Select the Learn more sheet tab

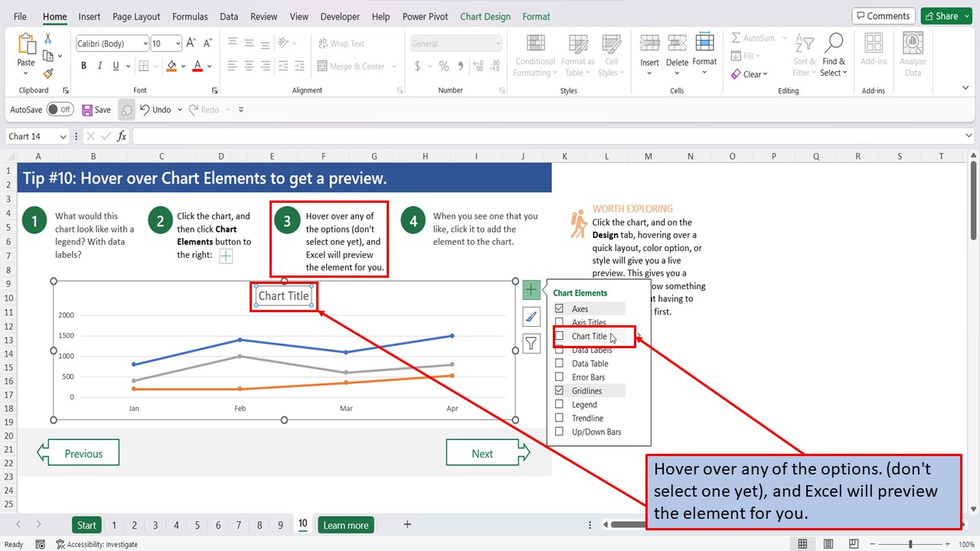pos(345,525)
